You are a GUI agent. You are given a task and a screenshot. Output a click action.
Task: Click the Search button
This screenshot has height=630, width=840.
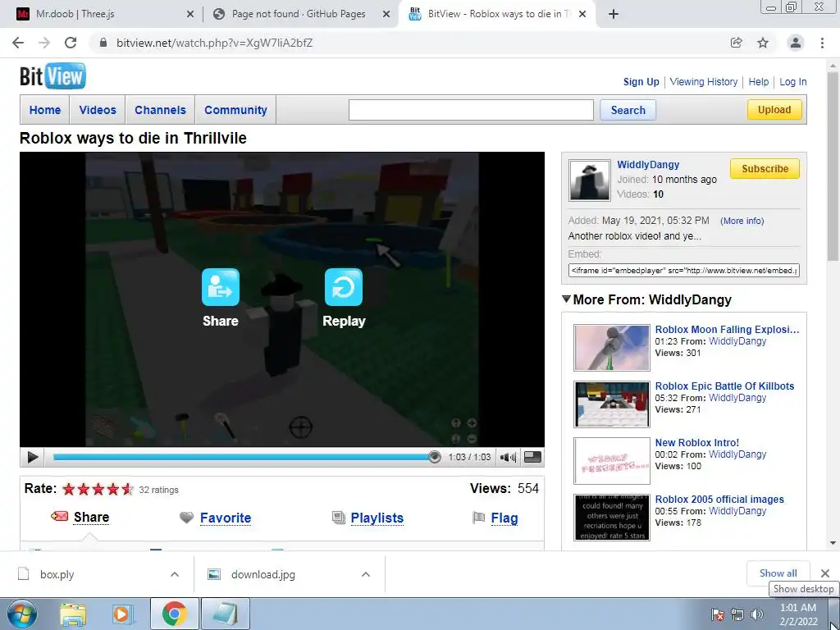pyautogui.click(x=628, y=110)
